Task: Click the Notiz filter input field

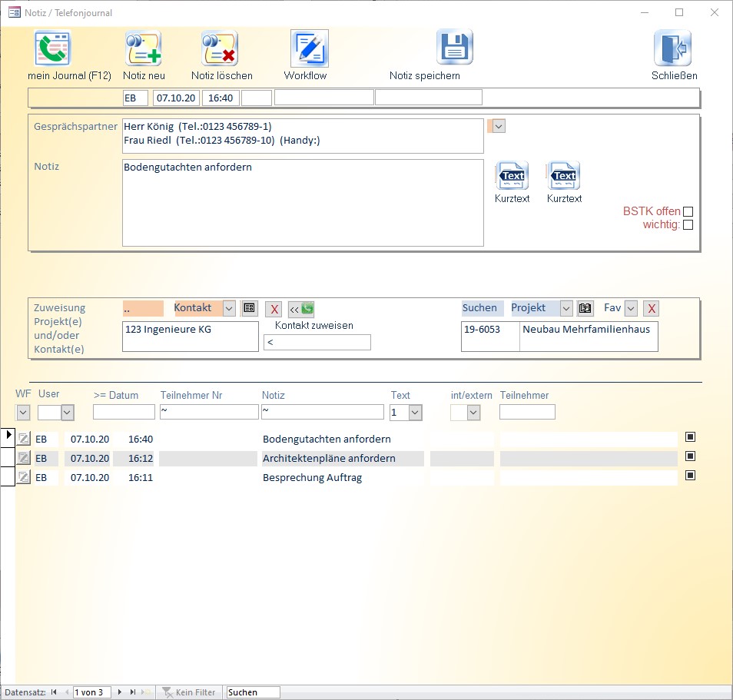Action: click(322, 413)
